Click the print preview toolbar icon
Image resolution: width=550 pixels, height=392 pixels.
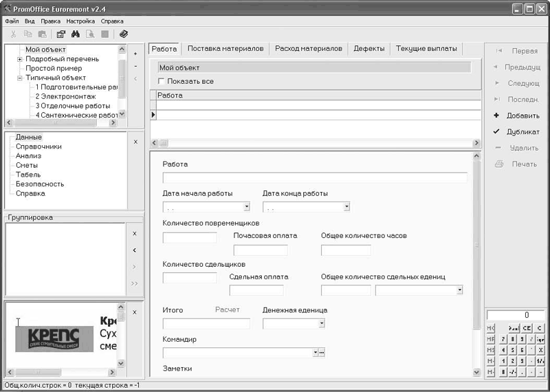click(x=90, y=34)
